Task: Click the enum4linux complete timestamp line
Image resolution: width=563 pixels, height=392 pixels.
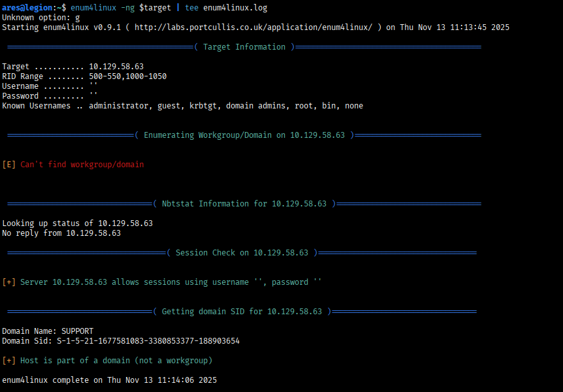Action: (x=110, y=380)
